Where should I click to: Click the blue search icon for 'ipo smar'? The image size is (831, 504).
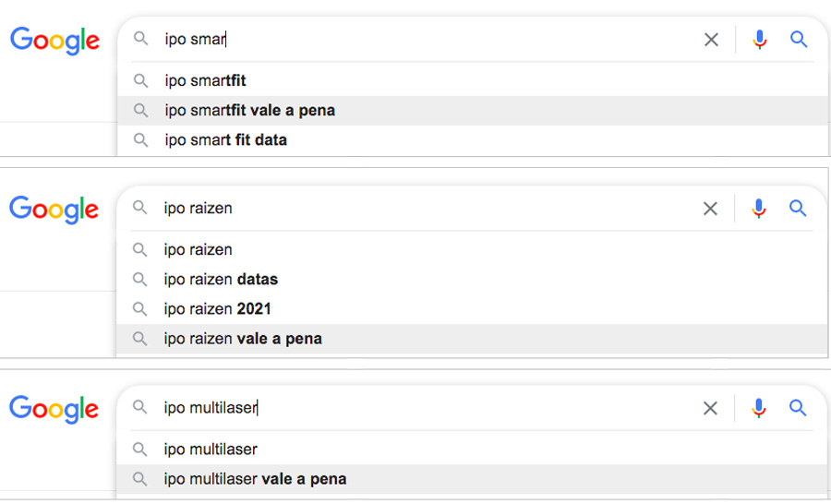pos(799,40)
